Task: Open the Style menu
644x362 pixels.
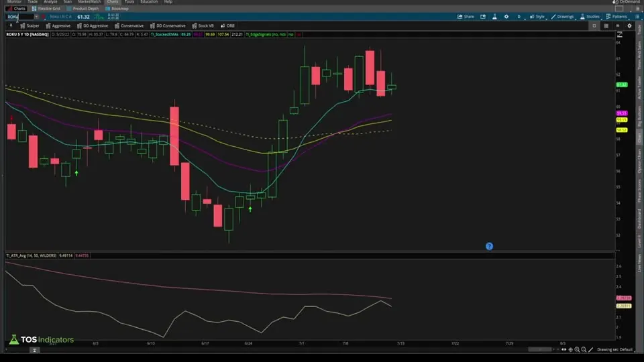Action: click(x=537, y=17)
